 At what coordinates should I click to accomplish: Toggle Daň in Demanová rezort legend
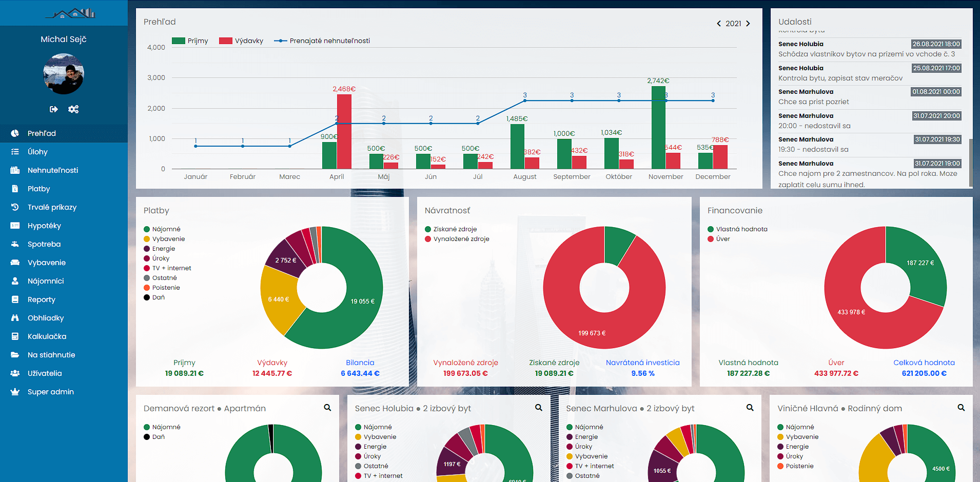pyautogui.click(x=154, y=437)
